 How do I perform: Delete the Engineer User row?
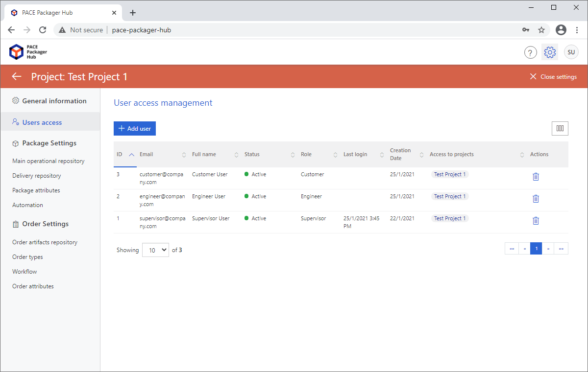536,199
